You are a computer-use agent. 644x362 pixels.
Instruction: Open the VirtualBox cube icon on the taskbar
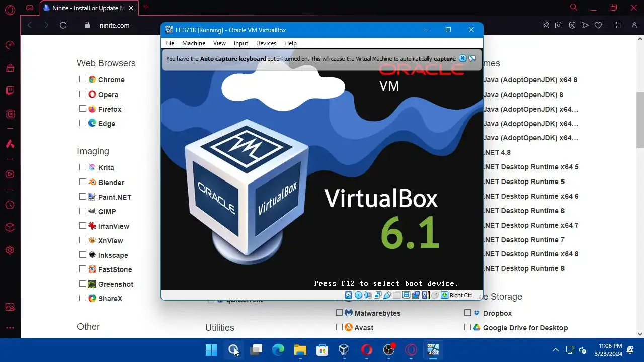pyautogui.click(x=344, y=350)
